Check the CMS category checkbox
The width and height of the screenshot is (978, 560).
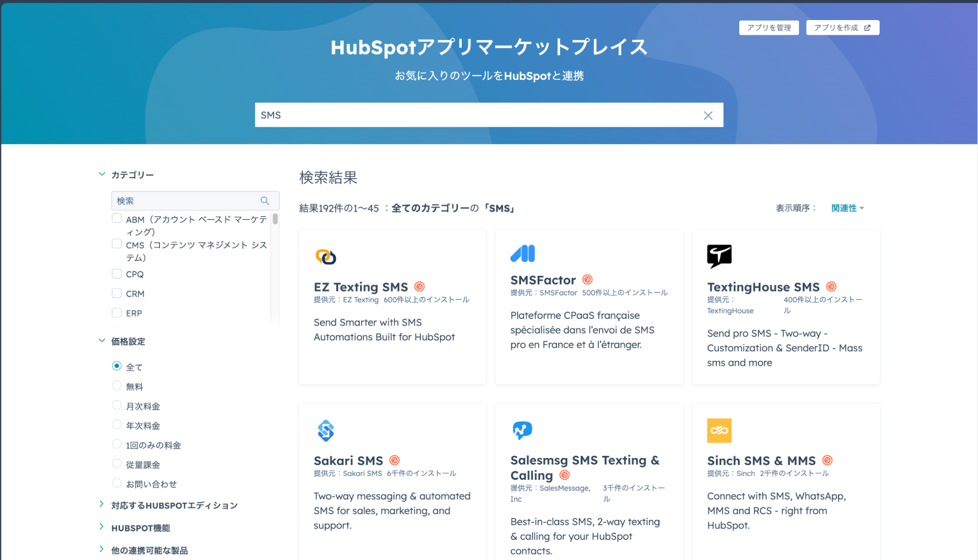(116, 244)
